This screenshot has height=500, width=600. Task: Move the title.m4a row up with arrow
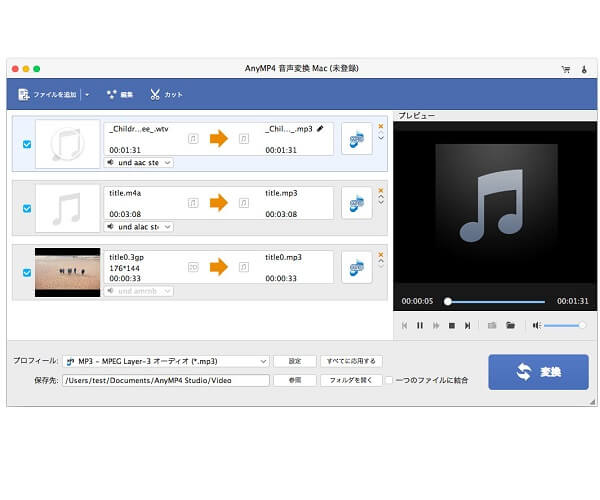click(x=381, y=197)
